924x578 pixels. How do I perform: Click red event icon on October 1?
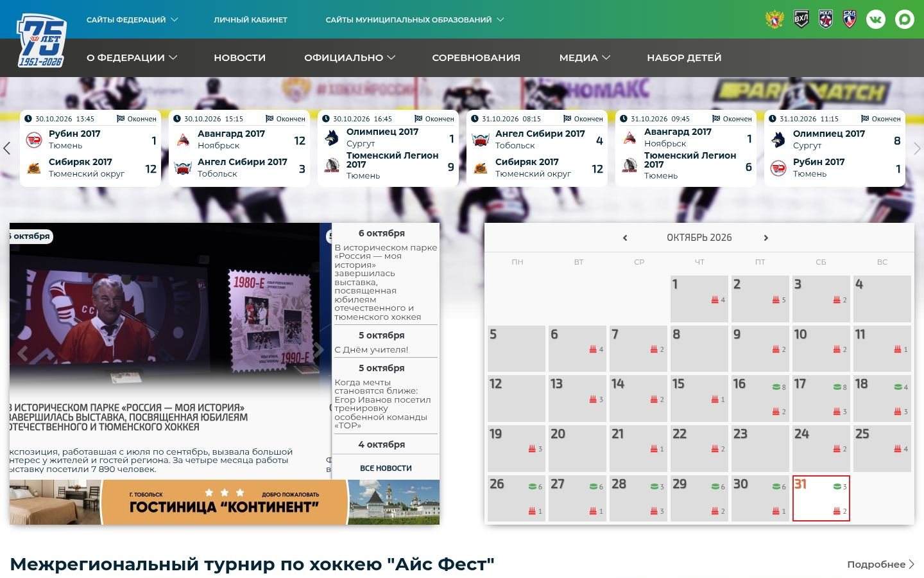point(715,300)
